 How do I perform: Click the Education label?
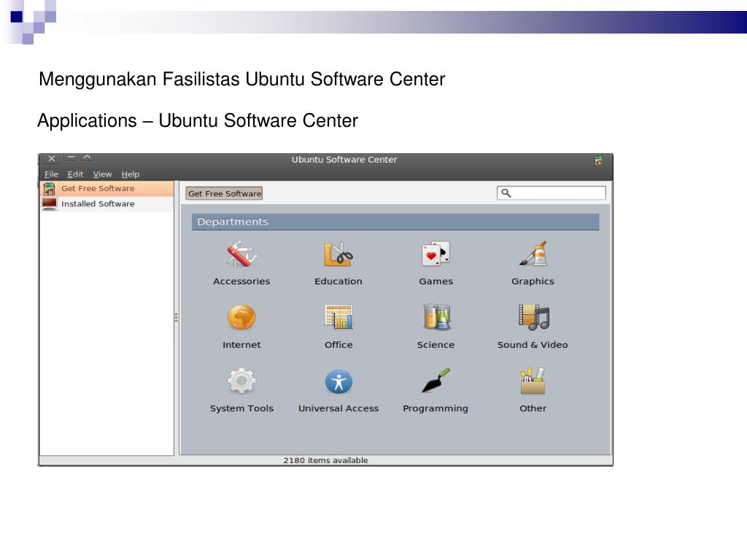[338, 281]
